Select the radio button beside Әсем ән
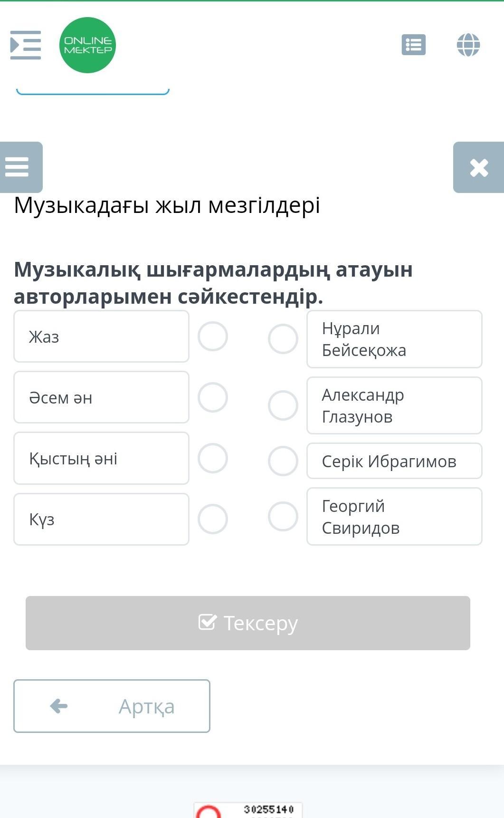504x818 pixels. [x=213, y=397]
